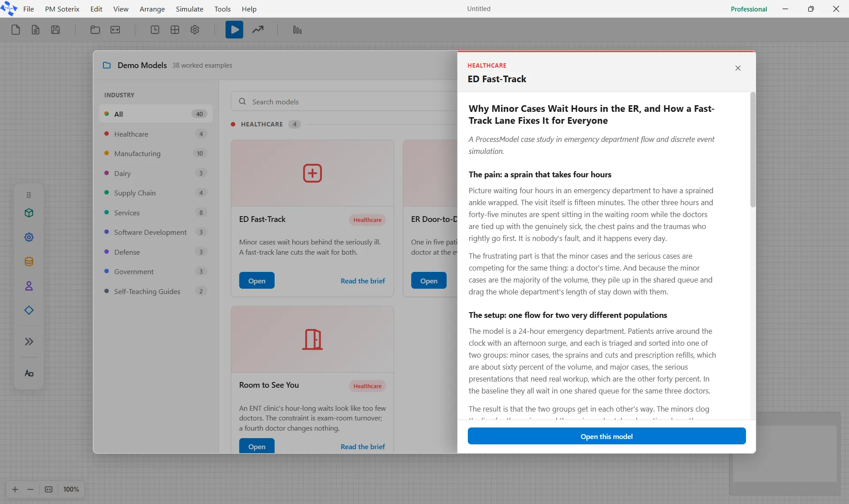Filter models by Defense industry
The height and width of the screenshot is (504, 849).
[156, 252]
